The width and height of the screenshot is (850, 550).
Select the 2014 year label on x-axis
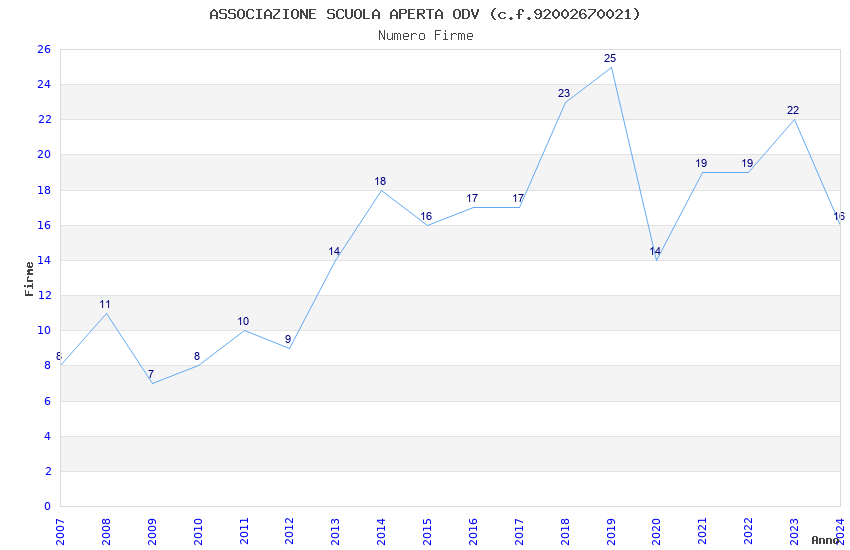tap(382, 532)
